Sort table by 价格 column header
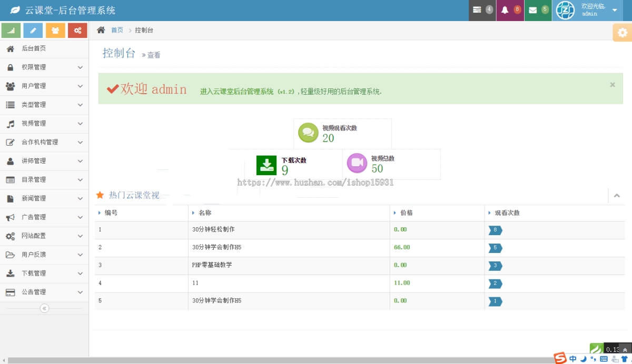The image size is (632, 364). (x=437, y=213)
